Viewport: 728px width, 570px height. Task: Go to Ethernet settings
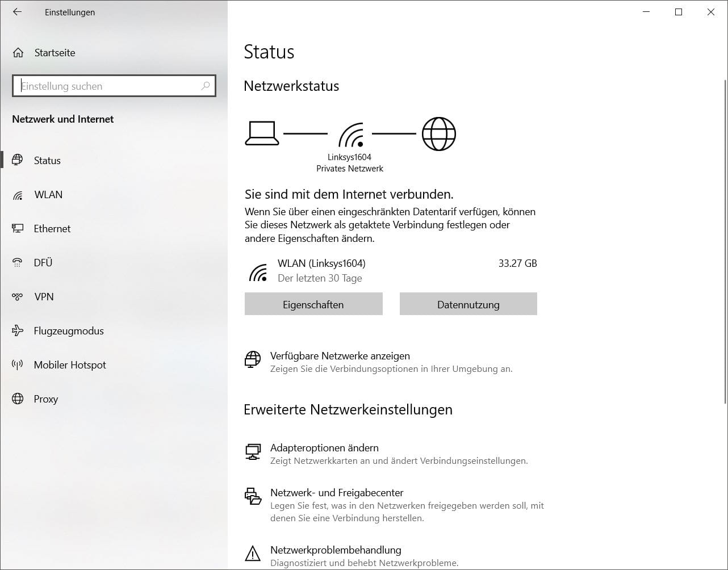[114, 228]
